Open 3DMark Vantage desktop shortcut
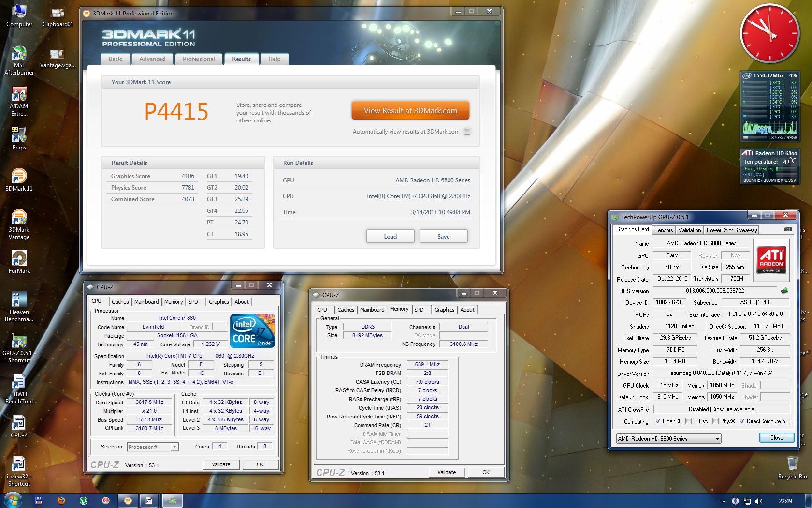This screenshot has height=508, width=812. click(19, 224)
